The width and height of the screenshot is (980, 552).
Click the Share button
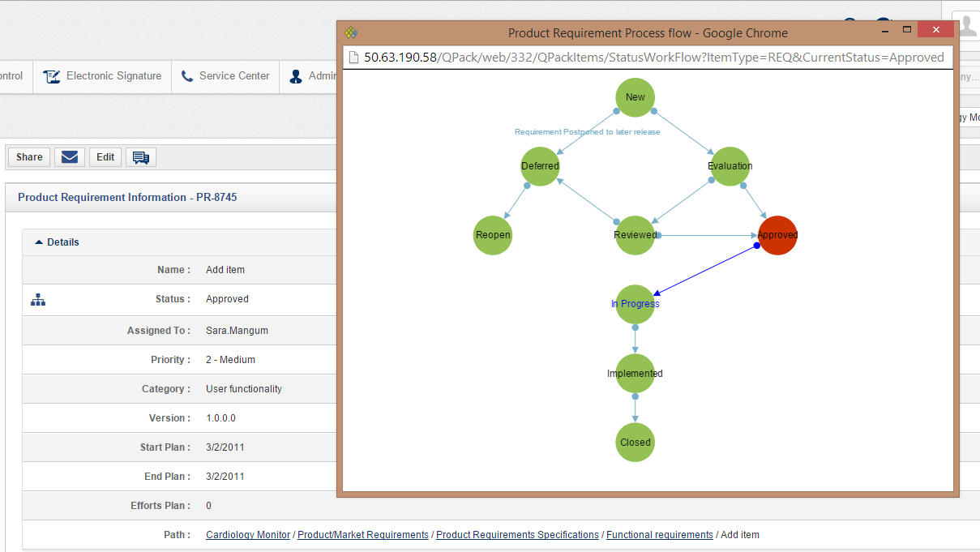(29, 157)
